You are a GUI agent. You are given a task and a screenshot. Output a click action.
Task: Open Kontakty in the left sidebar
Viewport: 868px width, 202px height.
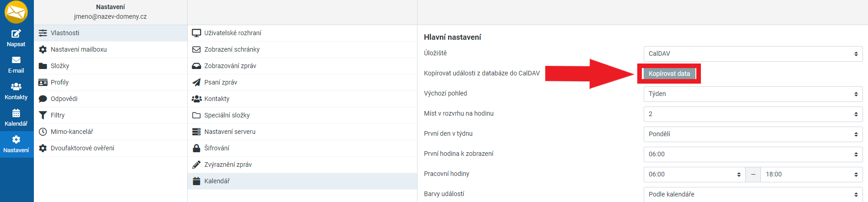16,91
